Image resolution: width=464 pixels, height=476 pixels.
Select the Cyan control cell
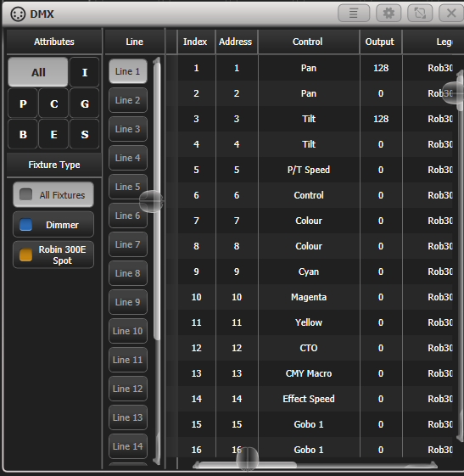pyautogui.click(x=309, y=272)
